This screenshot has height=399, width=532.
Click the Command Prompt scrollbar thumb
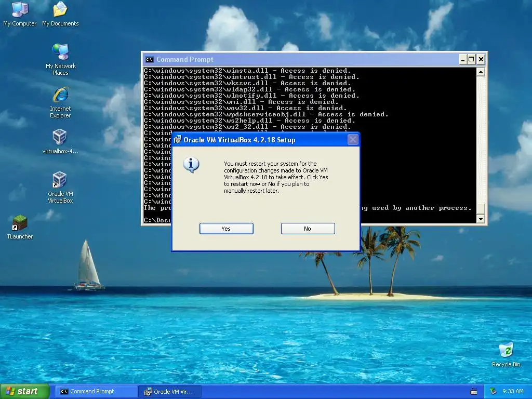click(x=481, y=208)
